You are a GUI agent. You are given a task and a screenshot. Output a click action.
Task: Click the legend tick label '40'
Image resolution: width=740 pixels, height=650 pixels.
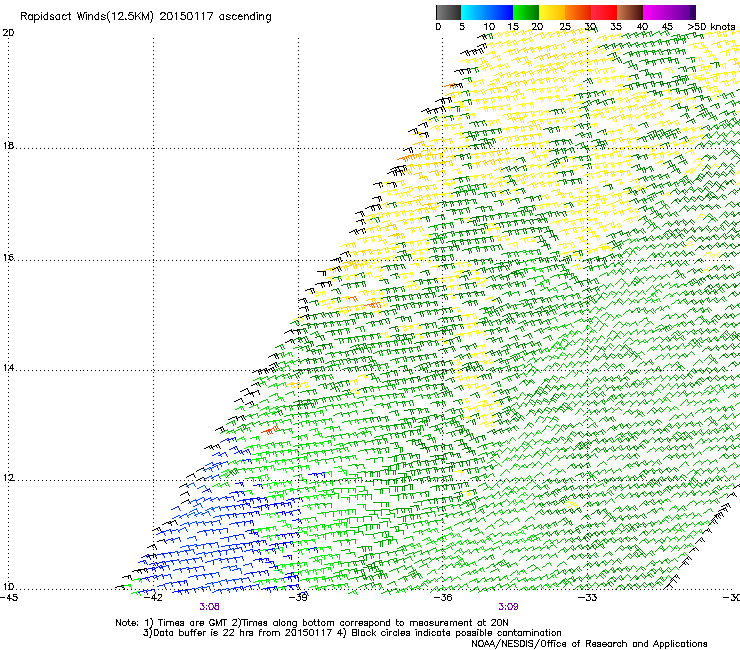pos(642,27)
